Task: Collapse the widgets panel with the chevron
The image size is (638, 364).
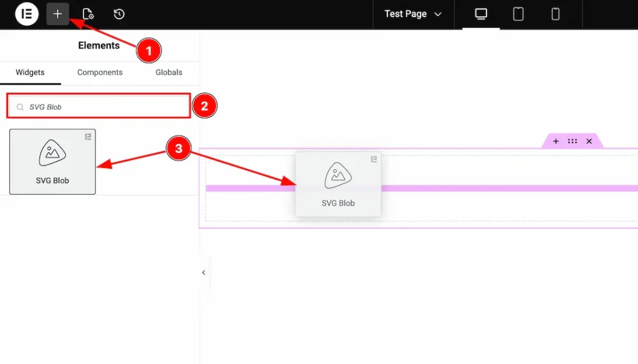Action: tap(203, 273)
